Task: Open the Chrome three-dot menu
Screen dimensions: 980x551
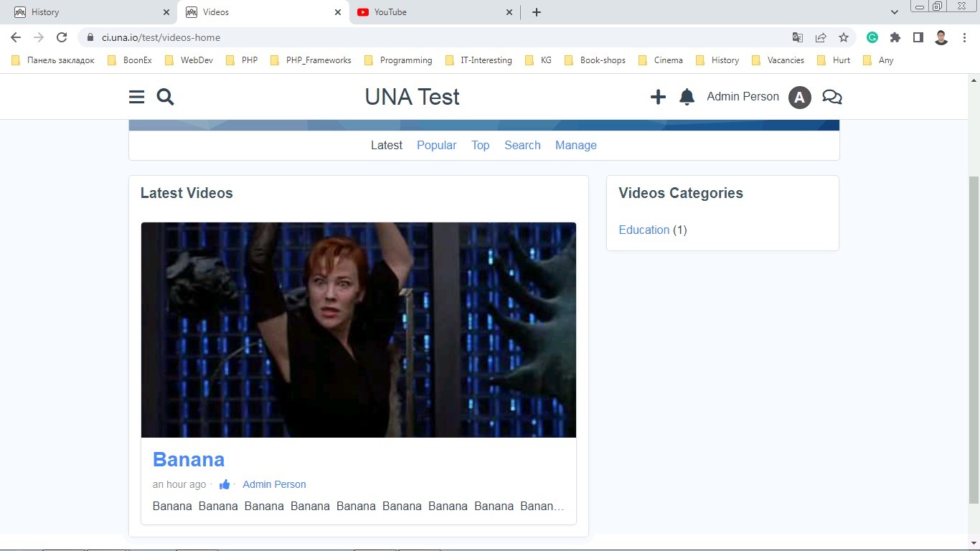Action: [964, 37]
